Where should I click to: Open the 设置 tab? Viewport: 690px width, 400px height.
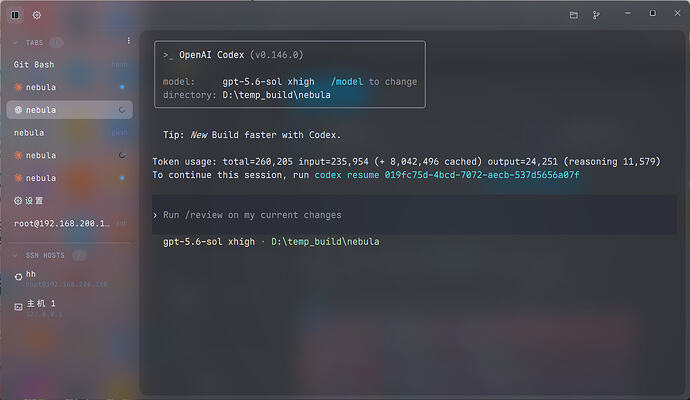[70, 201]
